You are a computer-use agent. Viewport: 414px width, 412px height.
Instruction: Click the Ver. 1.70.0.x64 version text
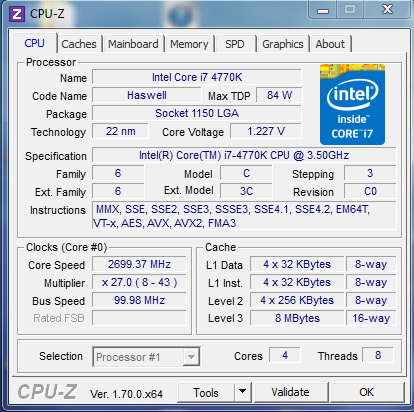[127, 394]
